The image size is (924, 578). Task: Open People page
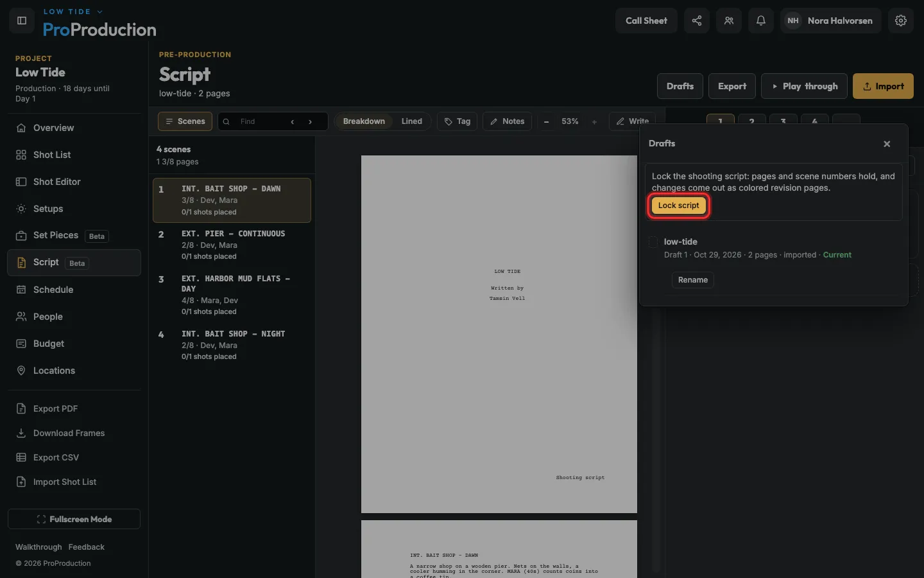click(74, 317)
